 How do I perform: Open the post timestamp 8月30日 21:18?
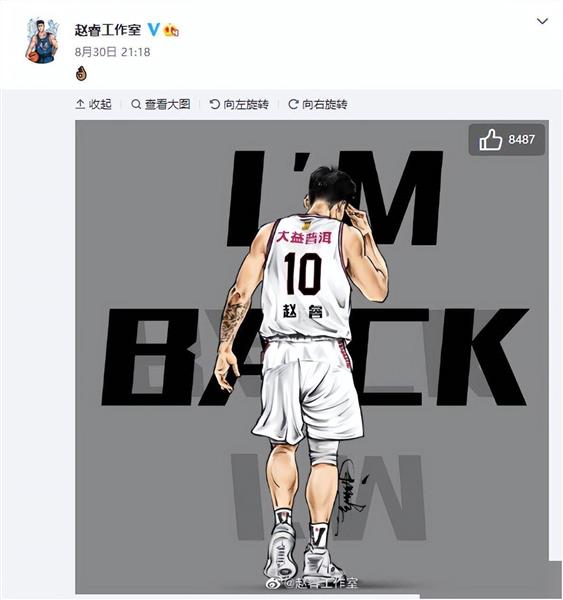click(x=113, y=52)
